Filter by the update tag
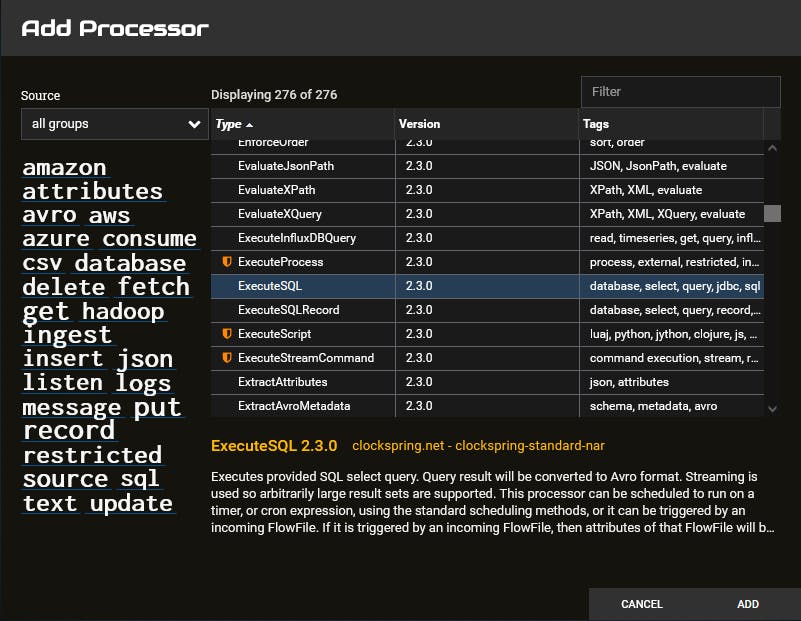This screenshot has height=621, width=801. coord(132,505)
